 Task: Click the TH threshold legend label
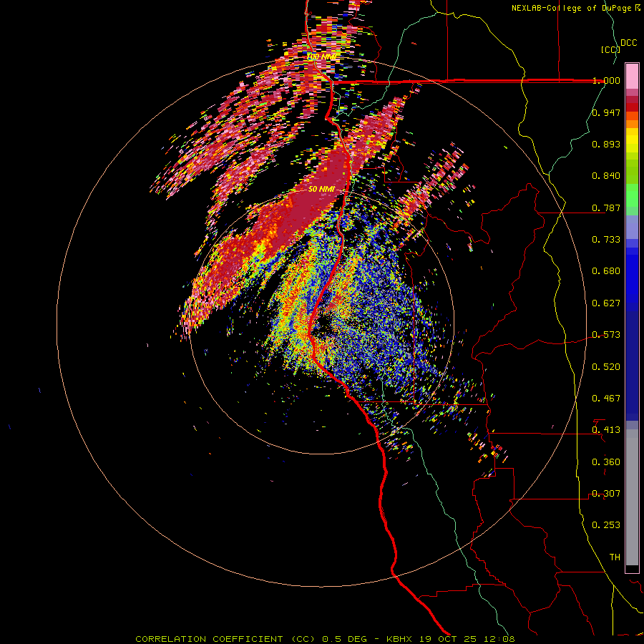[615, 557]
